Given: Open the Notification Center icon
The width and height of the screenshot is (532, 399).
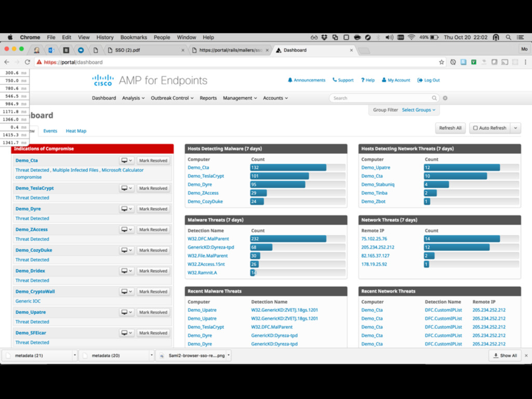Looking at the screenshot, I should 520,37.
